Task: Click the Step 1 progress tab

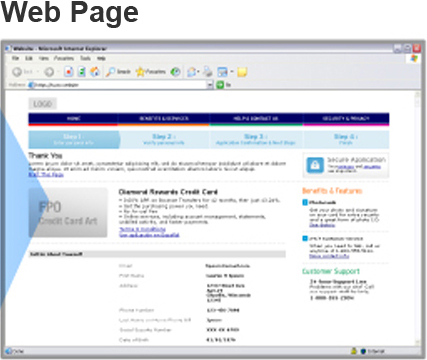Action: click(74, 139)
